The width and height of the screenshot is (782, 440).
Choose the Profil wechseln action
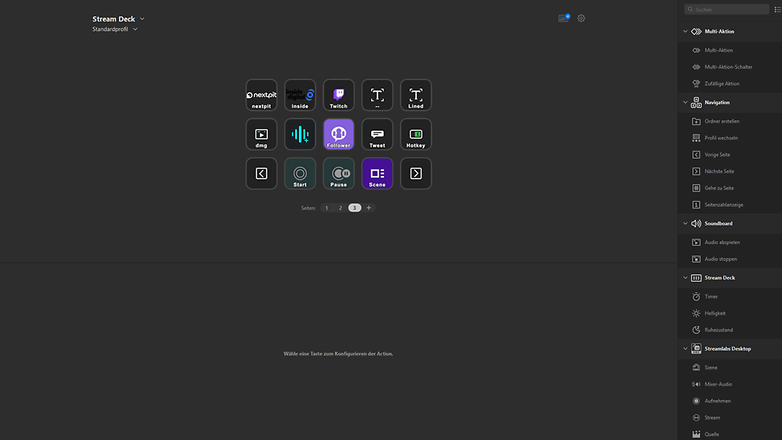pyautogui.click(x=730, y=138)
